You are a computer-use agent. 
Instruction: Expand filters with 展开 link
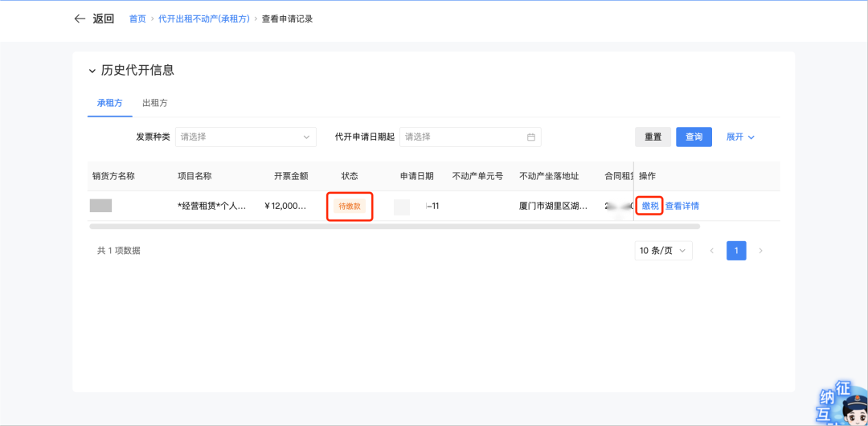point(740,137)
